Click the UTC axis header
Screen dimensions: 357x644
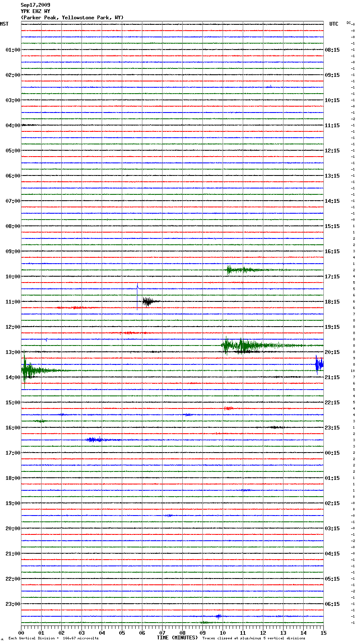click(334, 24)
